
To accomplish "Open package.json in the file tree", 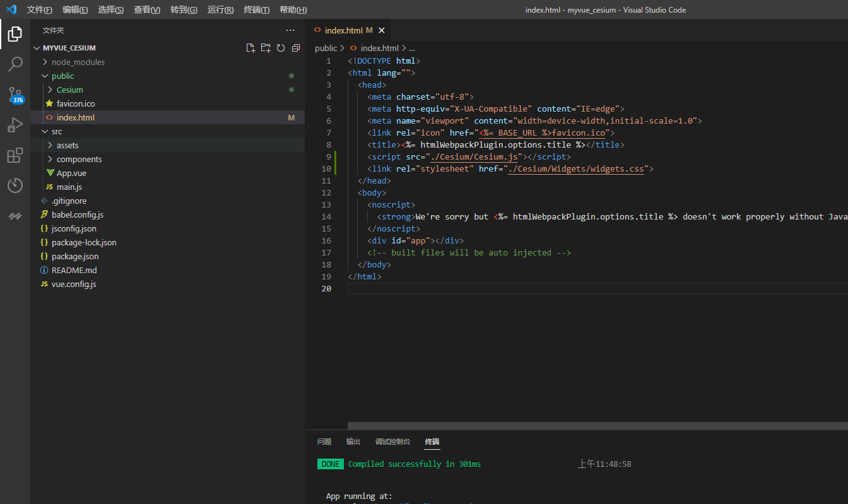I will click(167, 256).
